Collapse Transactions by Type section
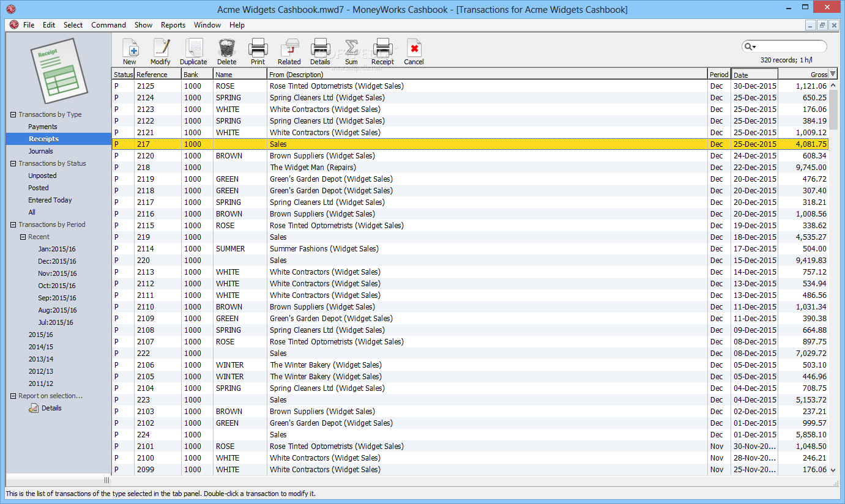Screen dimensions: 845x504 [13, 114]
